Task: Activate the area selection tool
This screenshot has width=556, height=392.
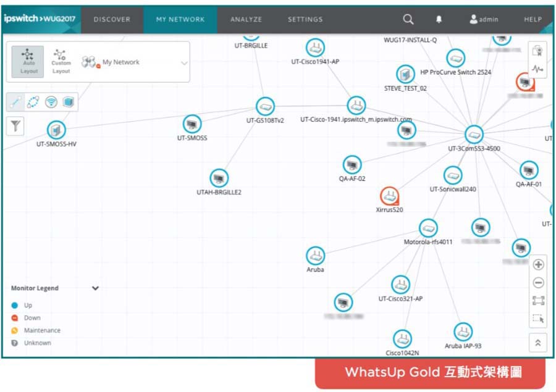Action: (538, 319)
